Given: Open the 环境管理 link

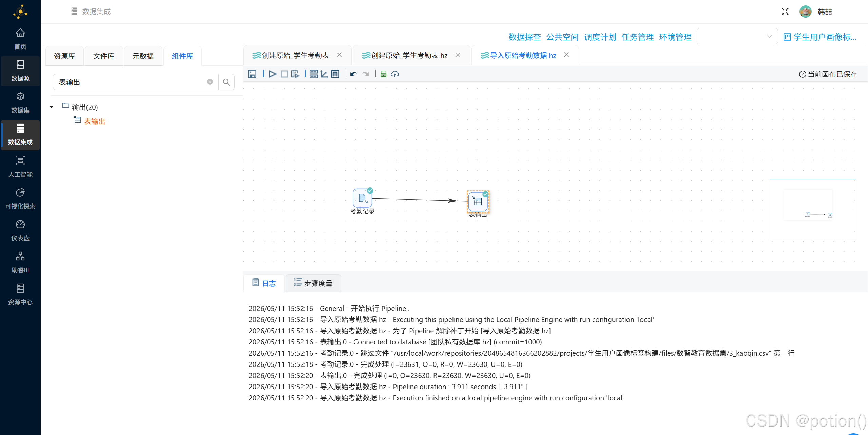Looking at the screenshot, I should (675, 37).
